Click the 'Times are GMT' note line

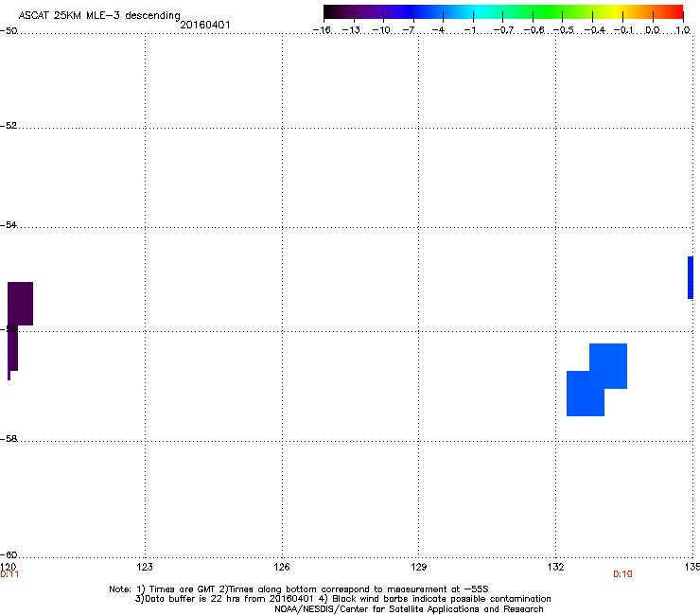[299, 589]
